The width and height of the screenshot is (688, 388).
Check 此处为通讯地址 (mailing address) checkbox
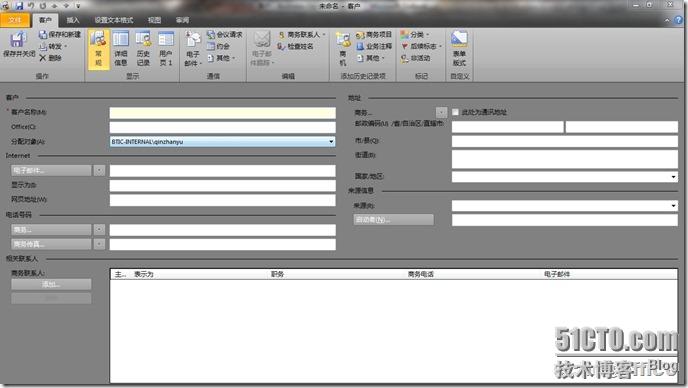click(x=455, y=112)
